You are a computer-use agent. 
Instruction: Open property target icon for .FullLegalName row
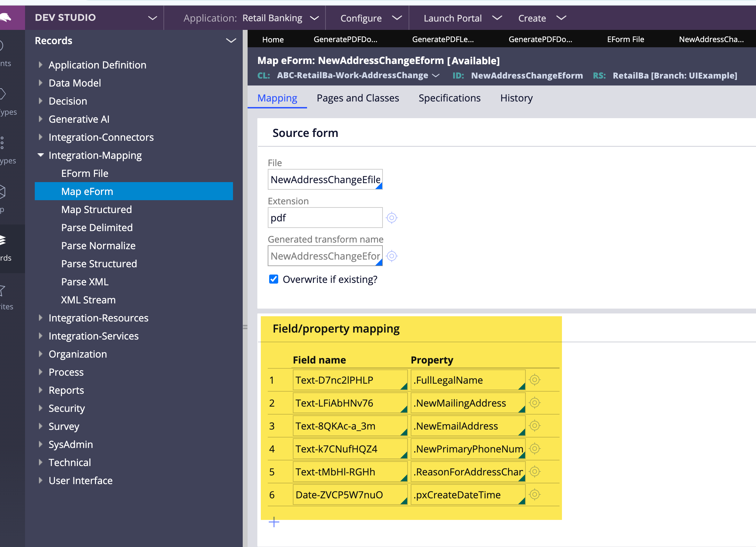[535, 380]
